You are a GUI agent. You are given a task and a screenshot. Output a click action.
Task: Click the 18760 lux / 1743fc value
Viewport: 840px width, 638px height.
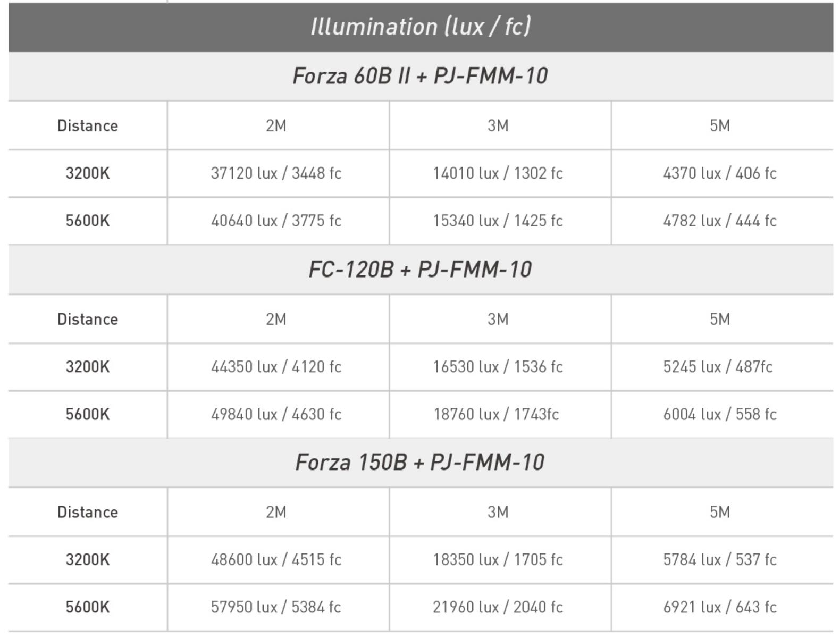click(x=496, y=414)
